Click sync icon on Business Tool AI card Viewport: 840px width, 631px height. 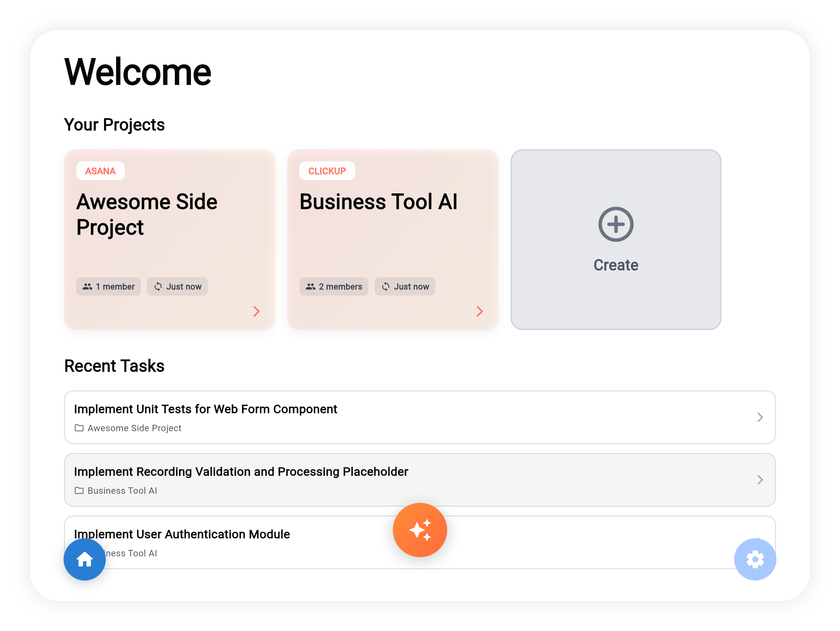pyautogui.click(x=385, y=286)
